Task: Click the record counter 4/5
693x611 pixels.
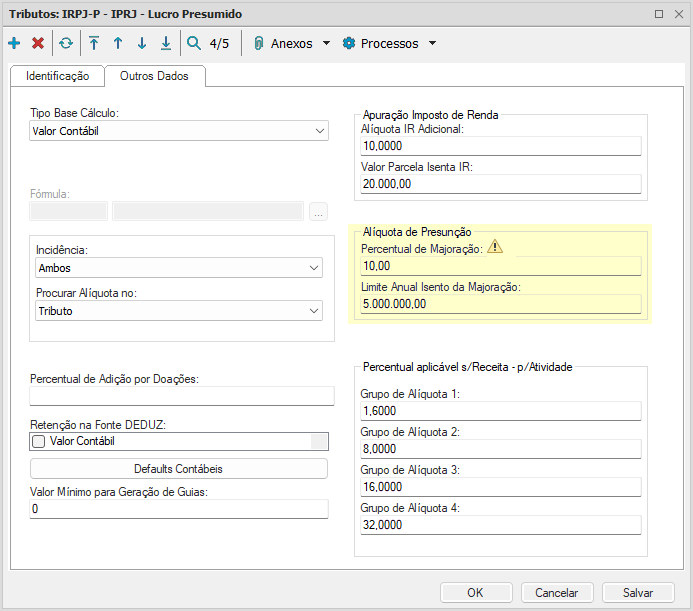Action: click(219, 43)
